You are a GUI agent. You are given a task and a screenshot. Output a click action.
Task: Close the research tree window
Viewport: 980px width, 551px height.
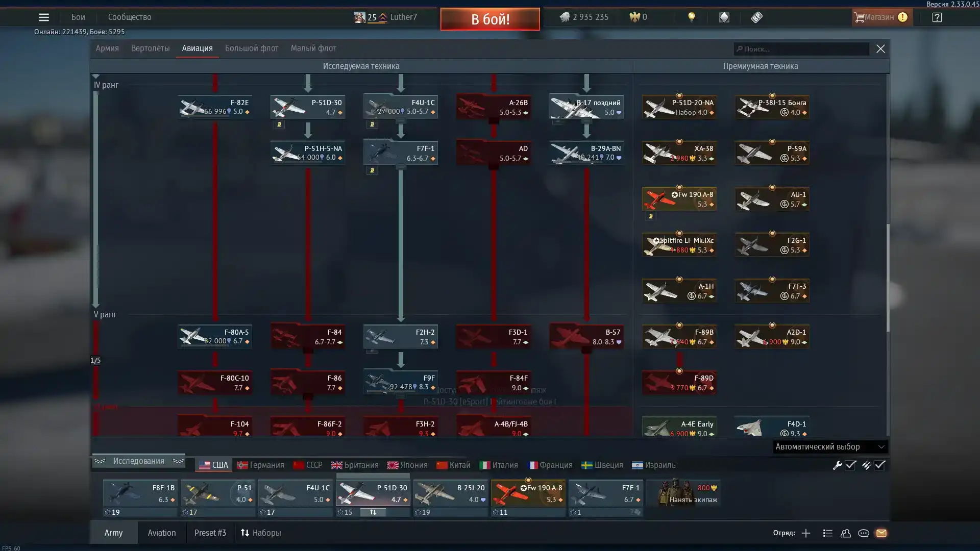(x=880, y=49)
